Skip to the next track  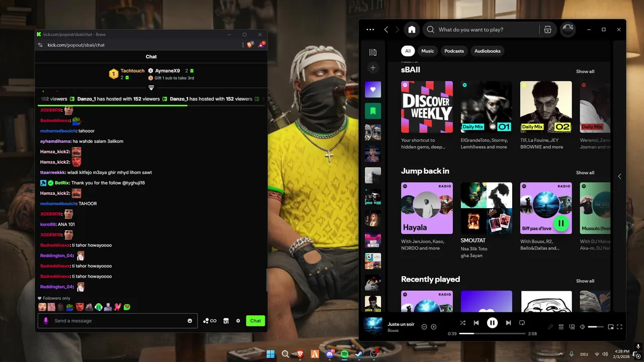pos(508,323)
